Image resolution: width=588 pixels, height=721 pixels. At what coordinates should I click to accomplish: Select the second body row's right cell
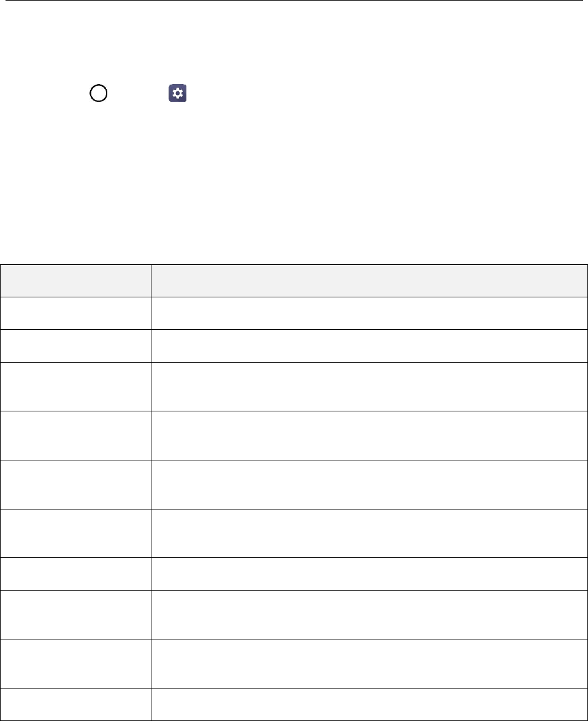pos(370,346)
